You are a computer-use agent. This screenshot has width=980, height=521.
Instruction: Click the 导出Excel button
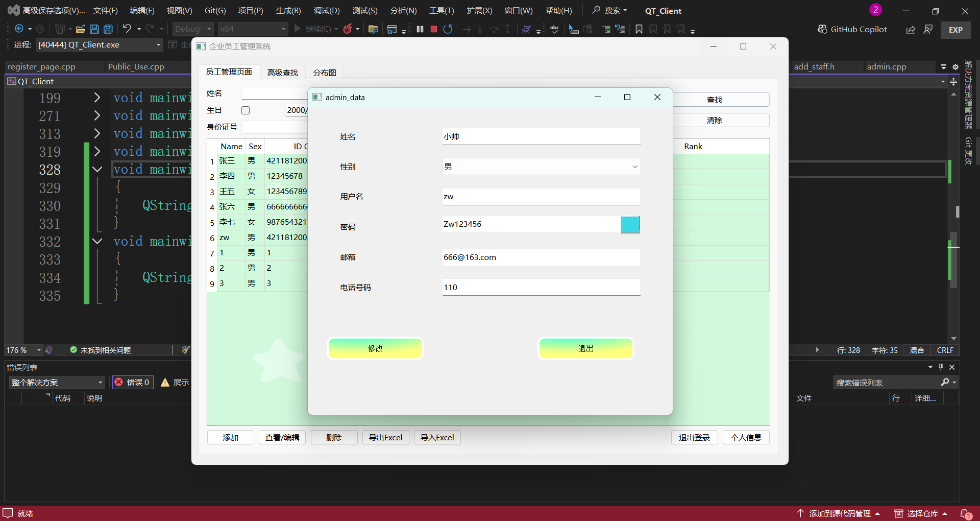(x=385, y=437)
